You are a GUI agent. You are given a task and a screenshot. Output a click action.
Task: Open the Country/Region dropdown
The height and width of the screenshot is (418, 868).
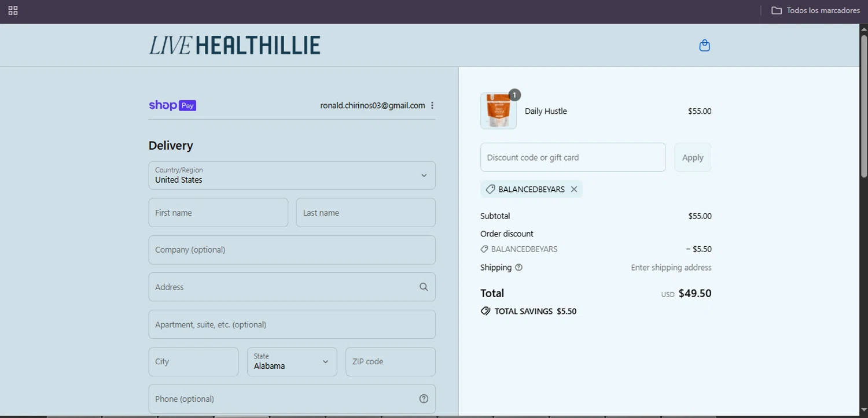pos(292,175)
